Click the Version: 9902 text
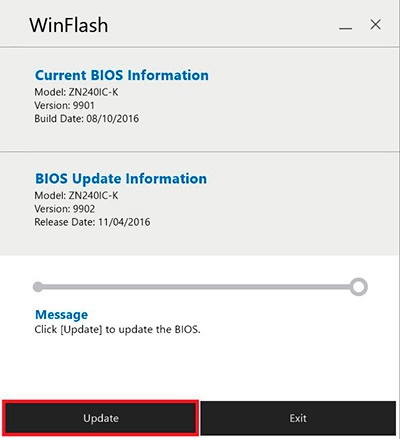Viewport: 400px width, 439px height. point(65,209)
